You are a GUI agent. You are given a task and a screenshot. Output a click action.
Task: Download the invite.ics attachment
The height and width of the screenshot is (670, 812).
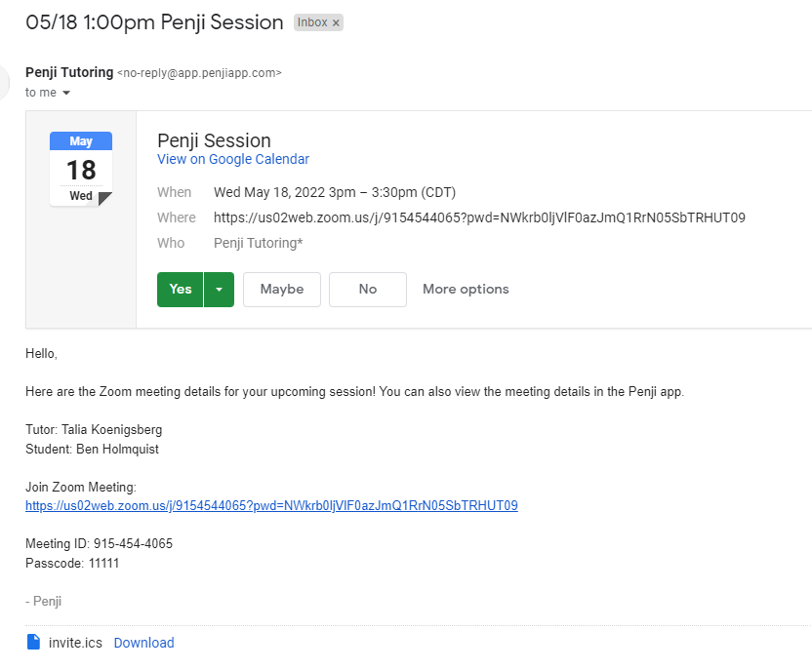tap(143, 643)
